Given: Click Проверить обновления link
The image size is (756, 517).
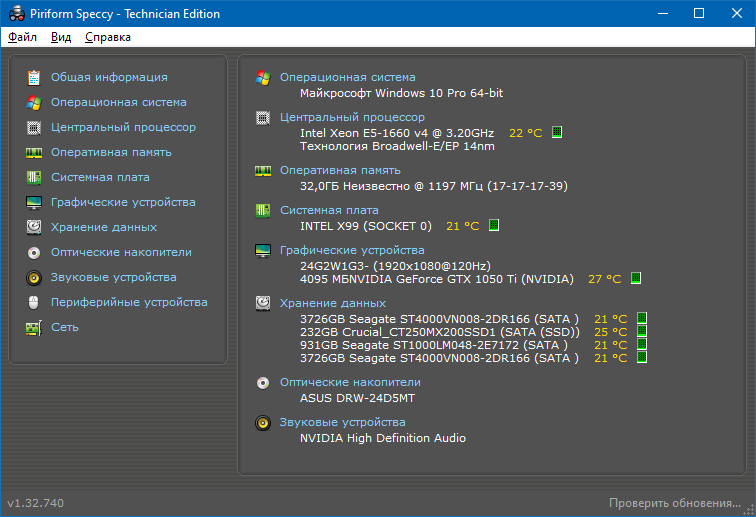Looking at the screenshot, I should [x=675, y=503].
